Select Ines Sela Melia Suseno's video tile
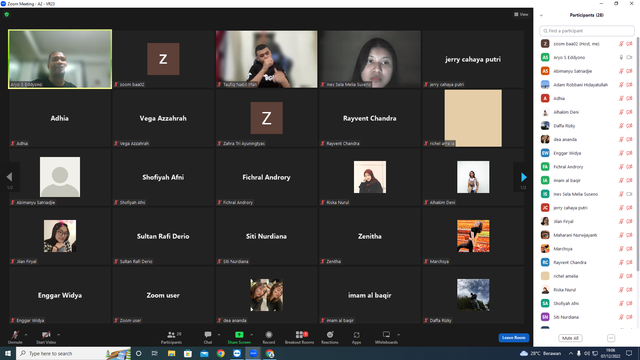 (x=370, y=59)
